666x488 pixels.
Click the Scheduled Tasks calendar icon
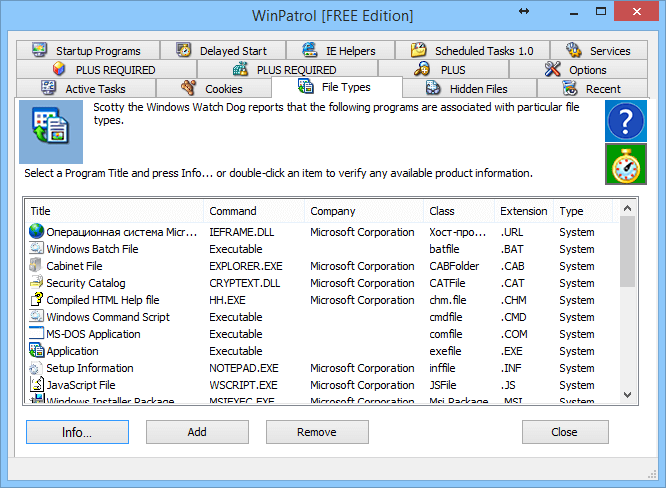point(418,50)
